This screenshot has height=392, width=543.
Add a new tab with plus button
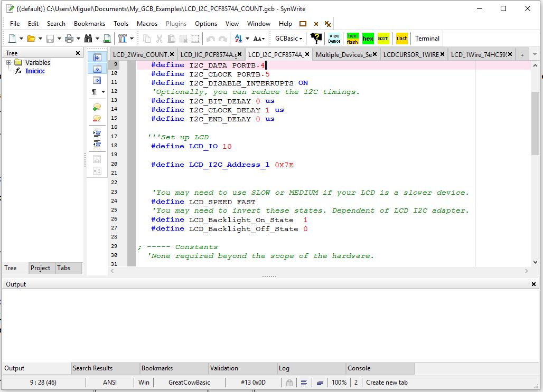(x=522, y=55)
